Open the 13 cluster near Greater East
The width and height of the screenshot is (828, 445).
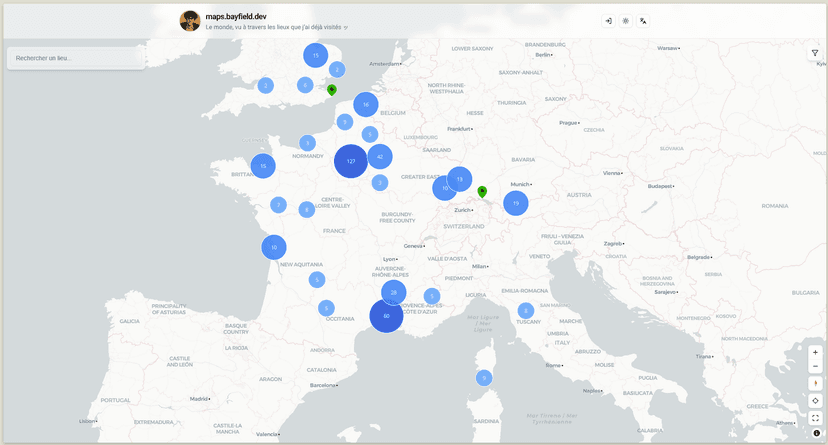point(459,179)
